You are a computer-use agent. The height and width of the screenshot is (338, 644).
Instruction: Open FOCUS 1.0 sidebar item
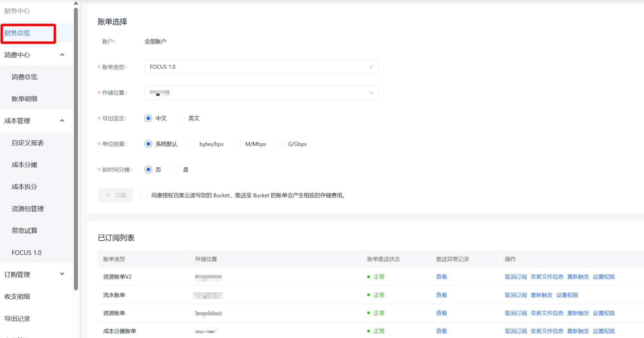click(27, 253)
